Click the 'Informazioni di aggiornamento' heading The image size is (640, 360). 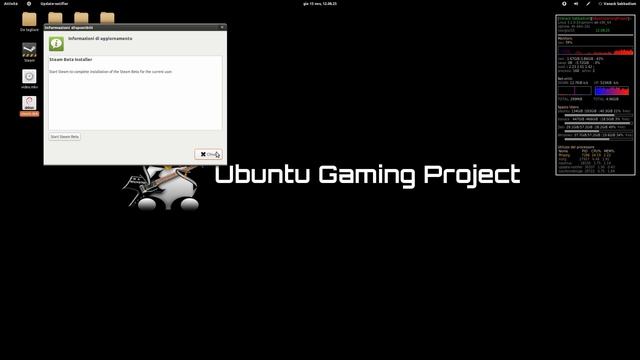pyautogui.click(x=100, y=38)
